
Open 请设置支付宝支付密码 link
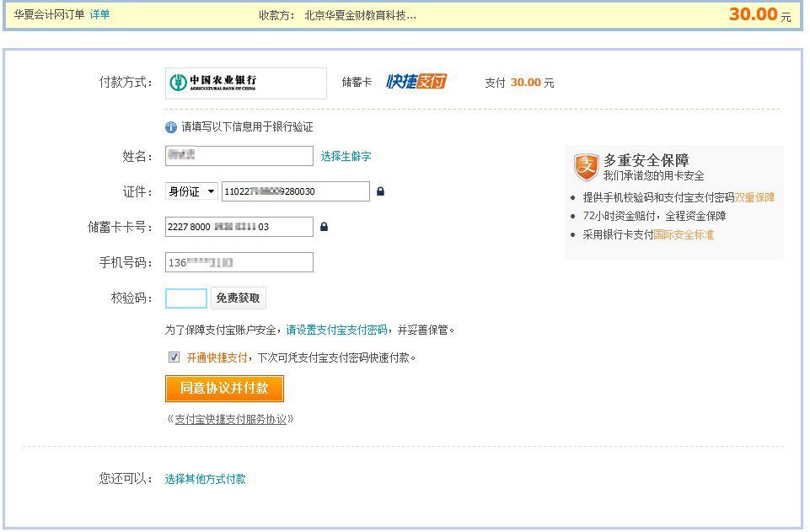[336, 330]
